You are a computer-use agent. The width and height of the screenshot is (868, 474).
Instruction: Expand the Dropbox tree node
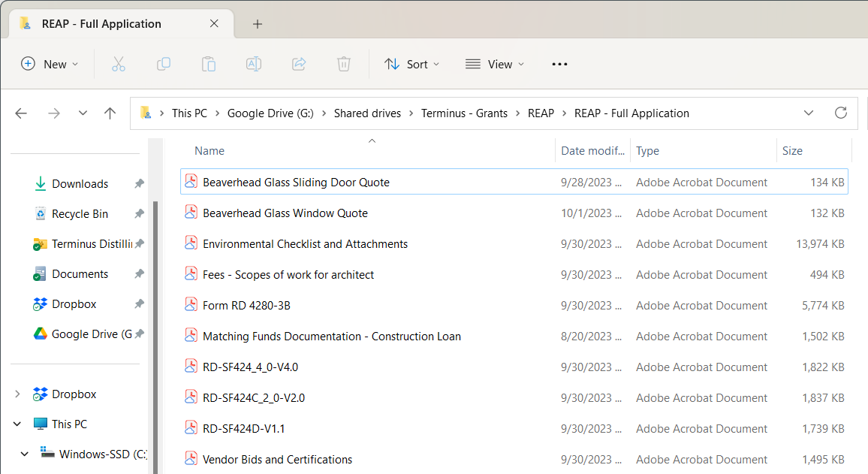[18, 394]
